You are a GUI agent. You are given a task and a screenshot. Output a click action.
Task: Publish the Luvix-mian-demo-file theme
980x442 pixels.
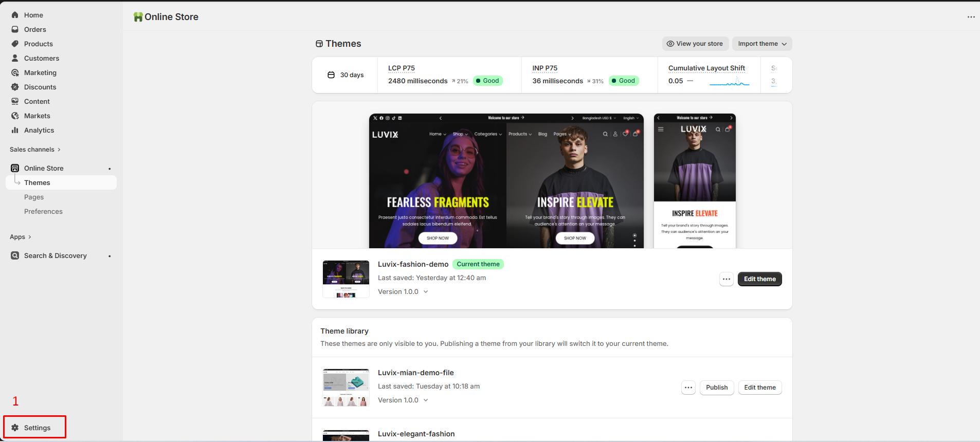pos(716,388)
